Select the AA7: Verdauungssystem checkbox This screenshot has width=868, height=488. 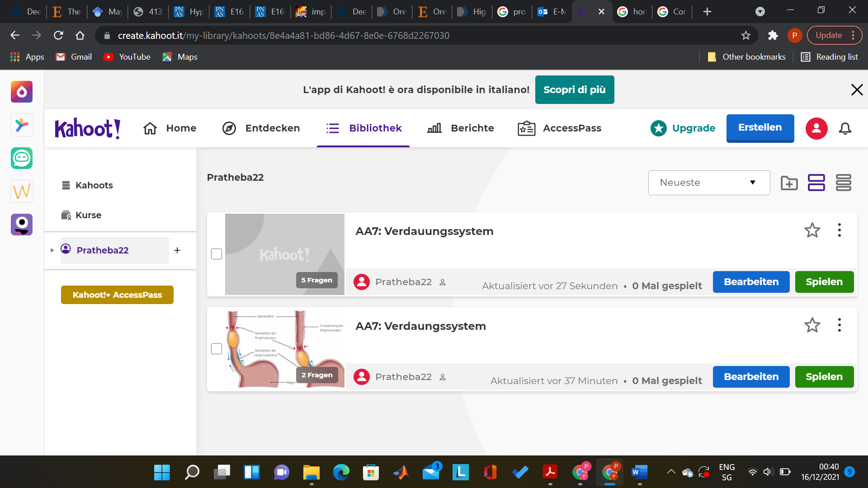(x=217, y=254)
